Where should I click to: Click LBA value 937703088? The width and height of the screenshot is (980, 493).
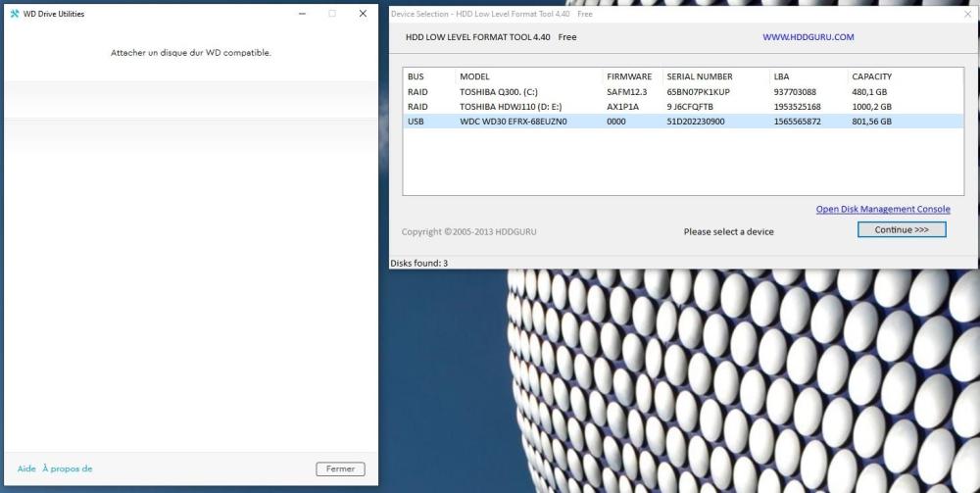pyautogui.click(x=795, y=92)
